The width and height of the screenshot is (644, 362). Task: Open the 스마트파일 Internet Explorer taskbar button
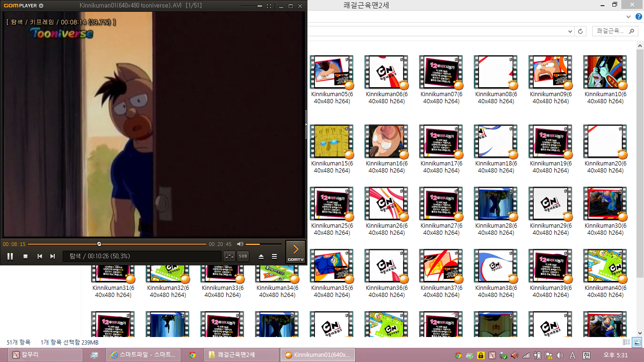click(x=143, y=355)
